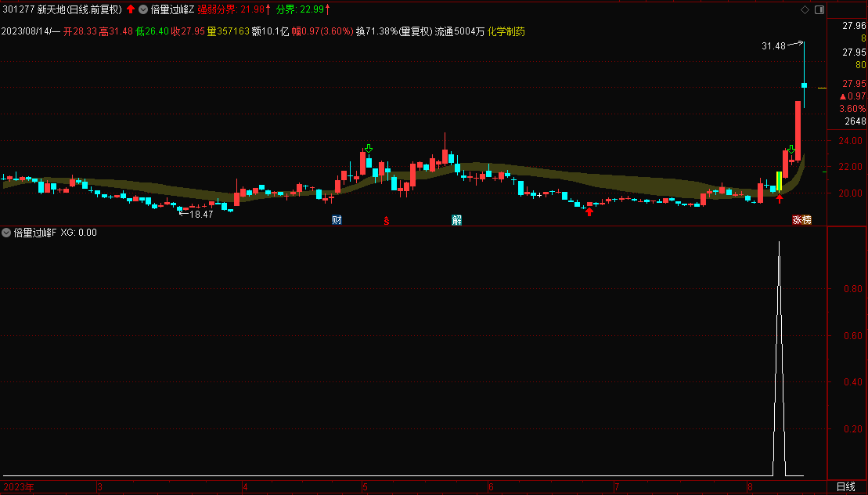Image resolution: width=868 pixels, height=495 pixels.
Task: Click green down arrow near August rally
Action: tap(791, 150)
